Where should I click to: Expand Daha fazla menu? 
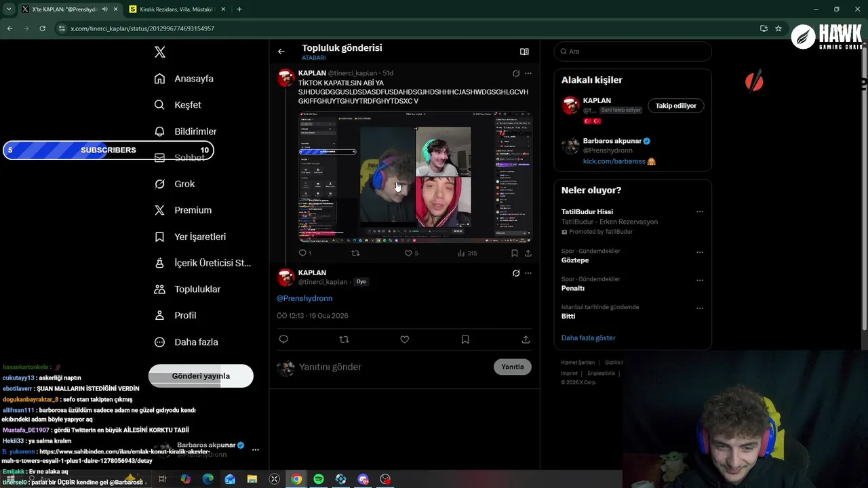pos(186,342)
